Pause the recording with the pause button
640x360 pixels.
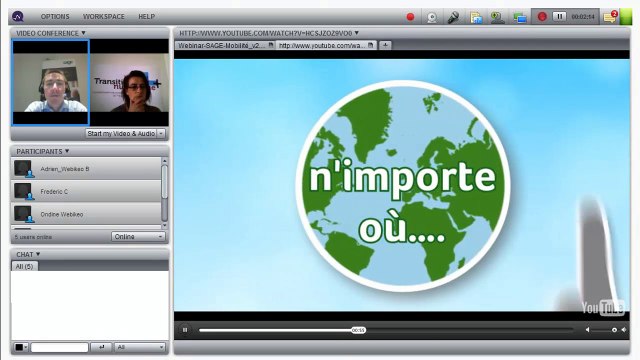(x=559, y=17)
